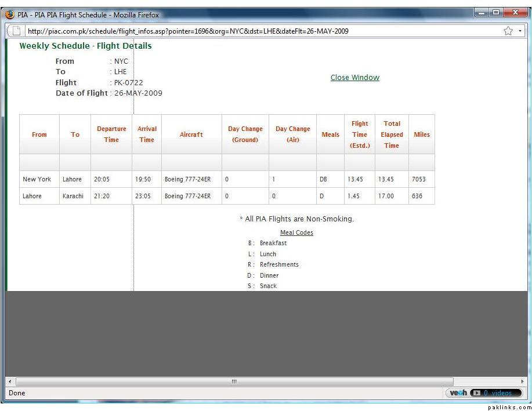Click the Departure Time column header
This screenshot has width=532, height=411.
(111, 134)
